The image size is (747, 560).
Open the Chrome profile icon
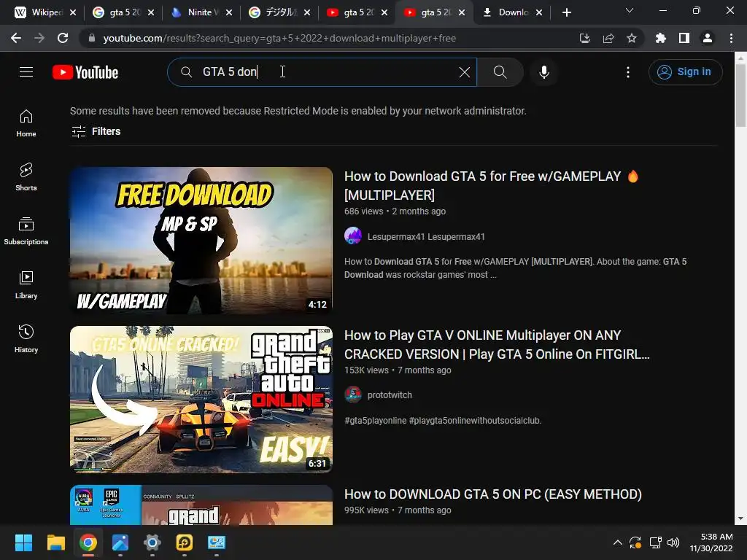(707, 38)
